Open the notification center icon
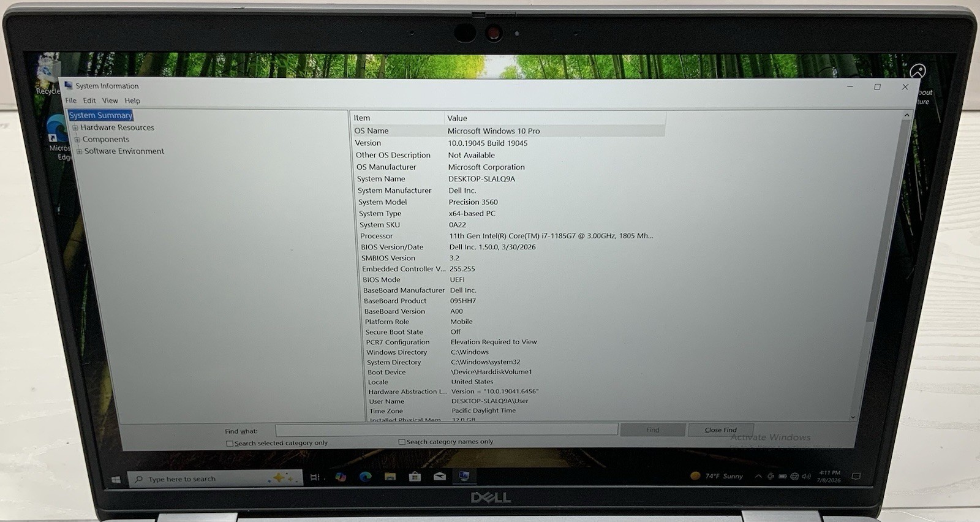 (856, 476)
